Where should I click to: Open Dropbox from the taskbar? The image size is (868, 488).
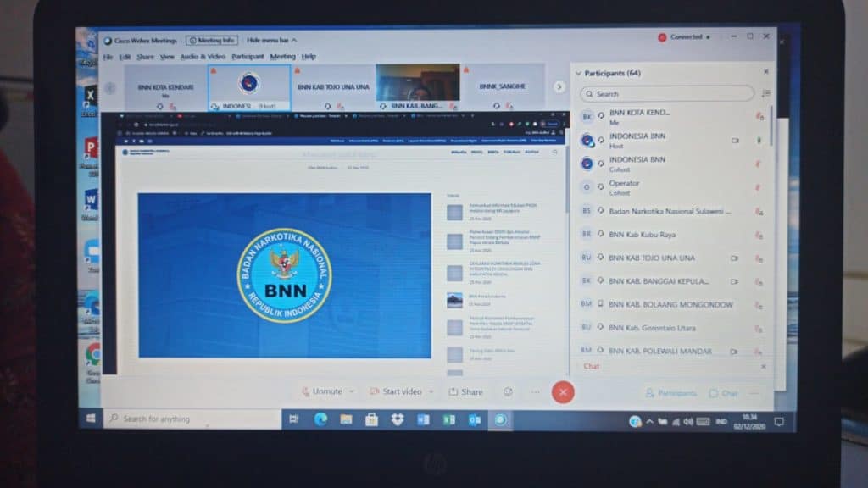click(x=397, y=419)
